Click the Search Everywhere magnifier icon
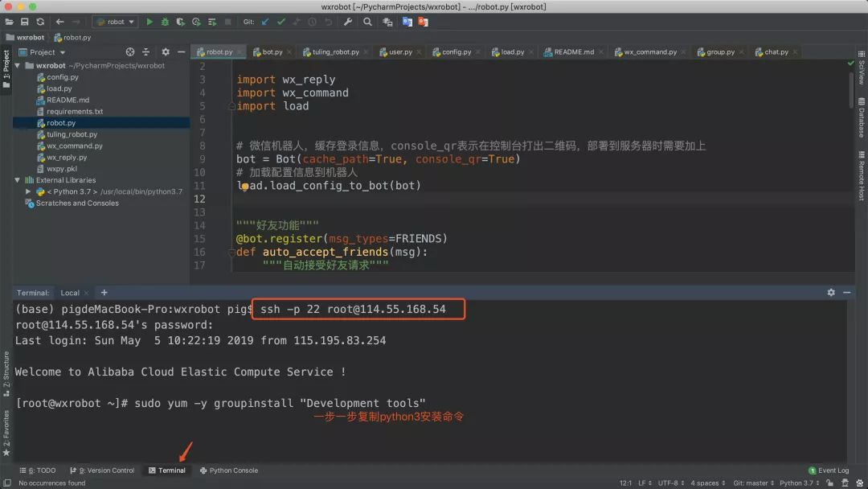Image resolution: width=868 pixels, height=489 pixels. tap(367, 22)
